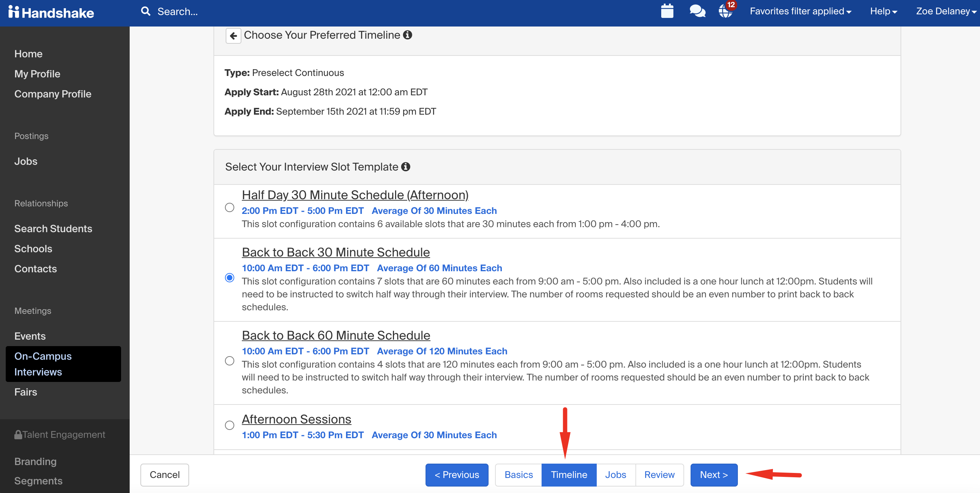Screen dimensions: 980x493
Task: Open My Profile in sidebar
Action: [x=37, y=74]
